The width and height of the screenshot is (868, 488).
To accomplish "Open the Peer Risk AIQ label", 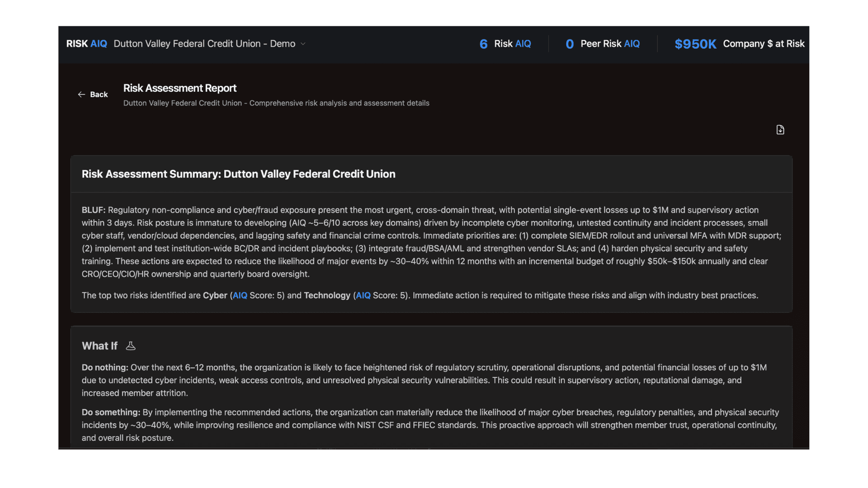I will pos(610,44).
